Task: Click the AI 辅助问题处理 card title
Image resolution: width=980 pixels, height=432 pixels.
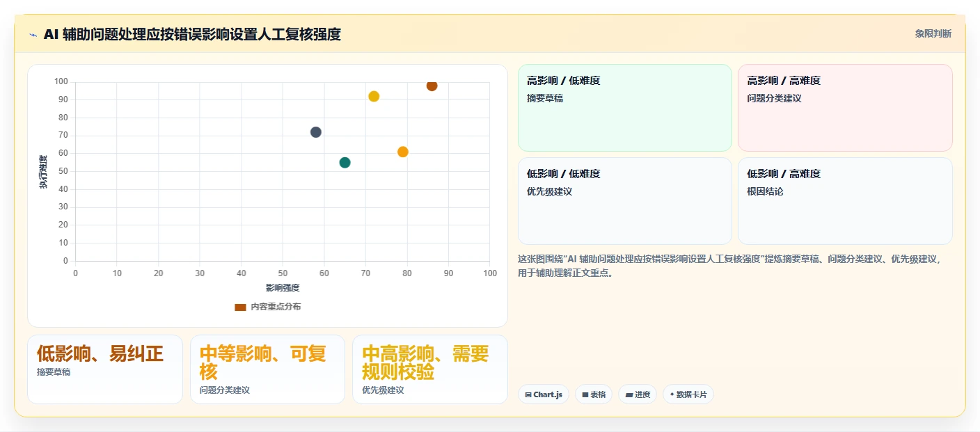Action: point(192,34)
